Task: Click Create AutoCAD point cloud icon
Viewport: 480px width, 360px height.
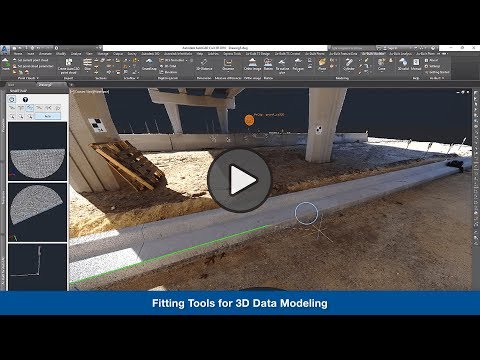Action: click(x=69, y=66)
